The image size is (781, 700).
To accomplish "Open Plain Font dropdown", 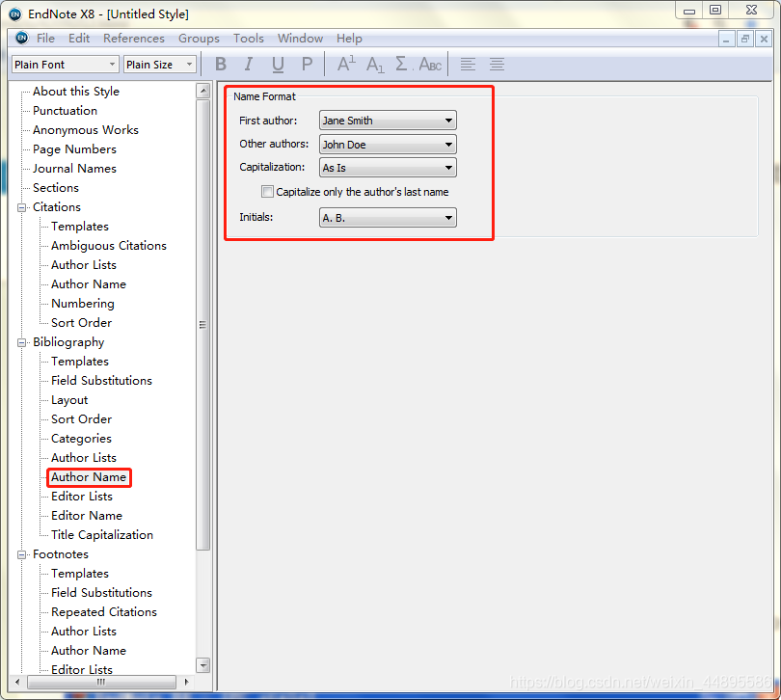I will [66, 65].
